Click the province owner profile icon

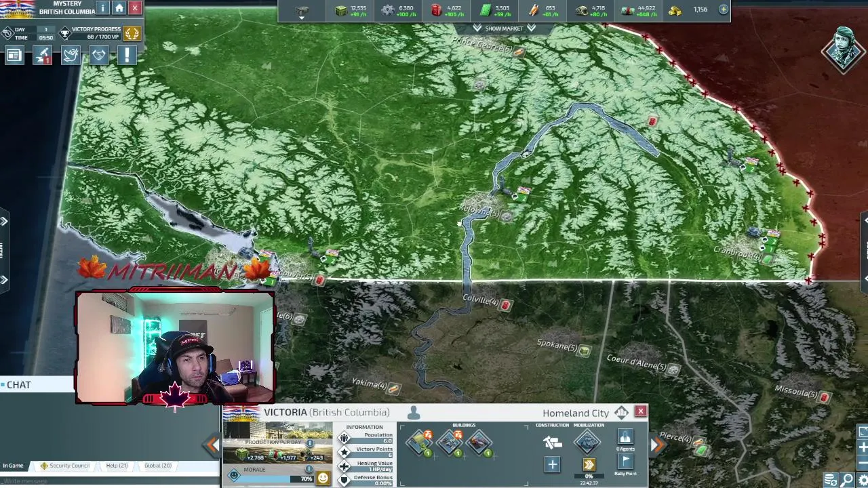[414, 413]
